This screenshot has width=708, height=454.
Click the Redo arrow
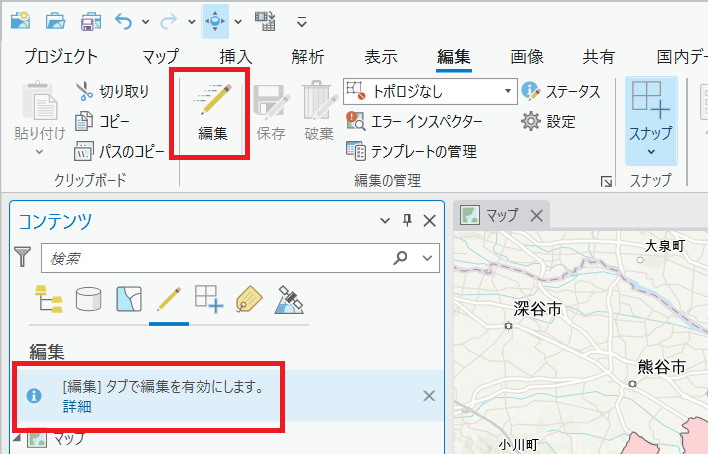point(169,21)
